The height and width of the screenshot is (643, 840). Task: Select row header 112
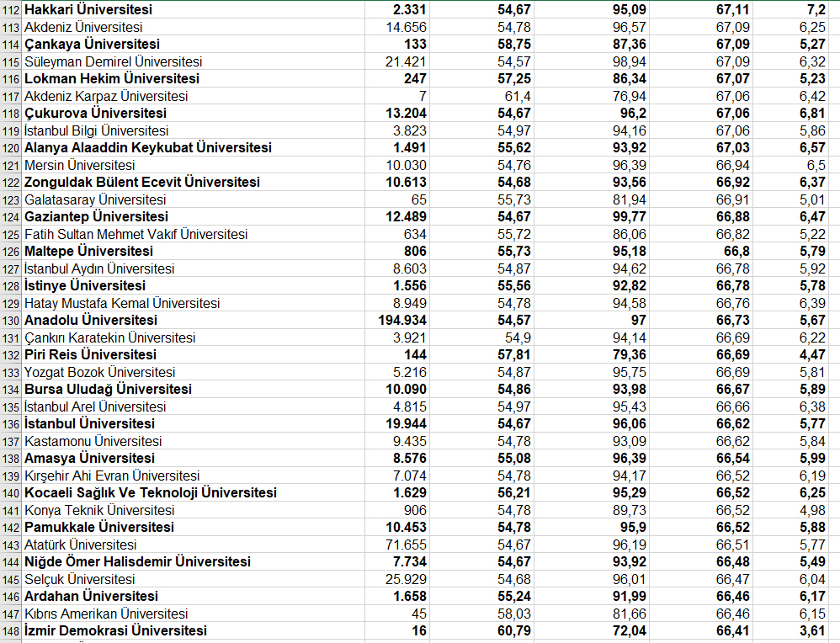11,9
